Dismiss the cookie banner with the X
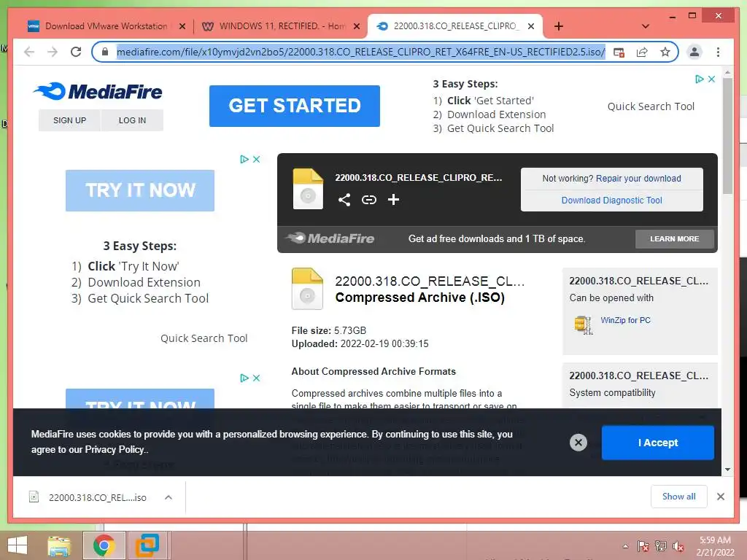The width and height of the screenshot is (747, 560). coord(578,443)
